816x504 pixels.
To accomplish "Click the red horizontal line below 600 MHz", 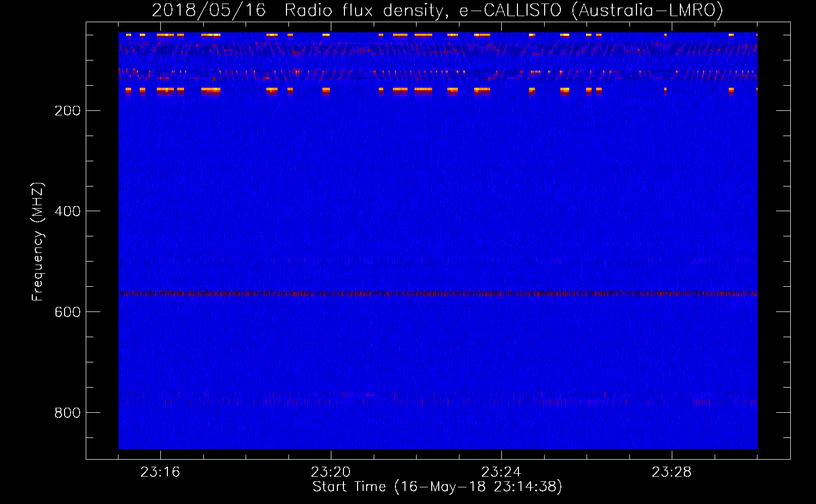I will [438, 293].
